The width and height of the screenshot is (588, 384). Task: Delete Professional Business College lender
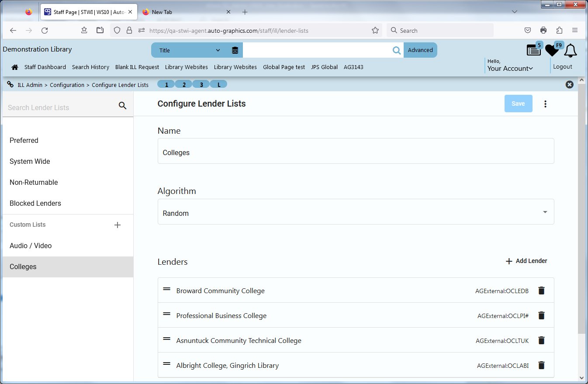click(541, 315)
